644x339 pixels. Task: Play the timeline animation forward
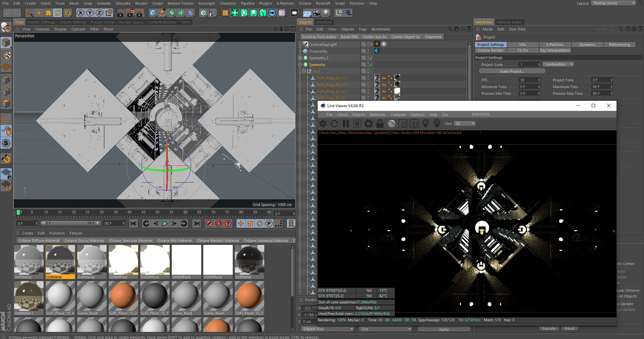point(165,223)
